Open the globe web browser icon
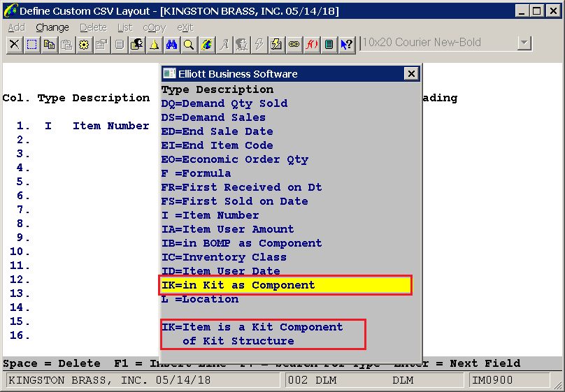565x392 pixels. 206,45
